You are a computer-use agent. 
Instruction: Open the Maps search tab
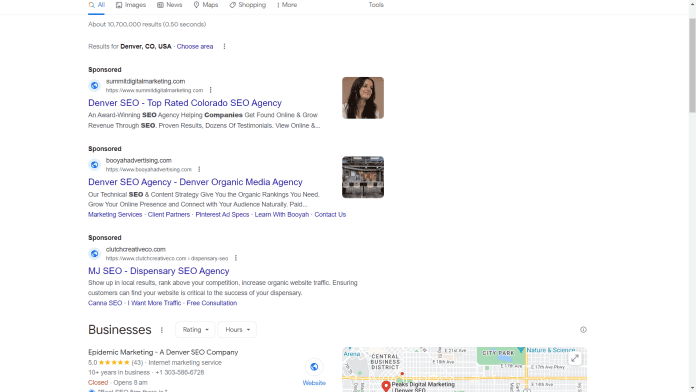click(206, 5)
